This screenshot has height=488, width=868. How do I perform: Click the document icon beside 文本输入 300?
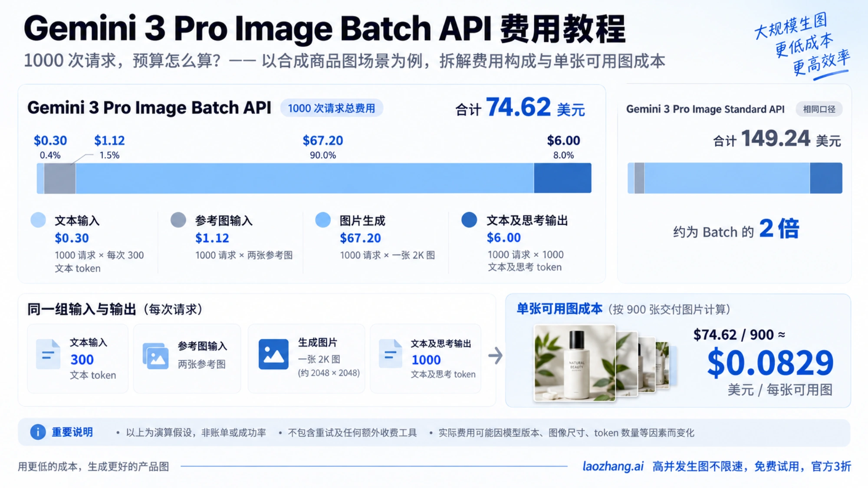(48, 354)
